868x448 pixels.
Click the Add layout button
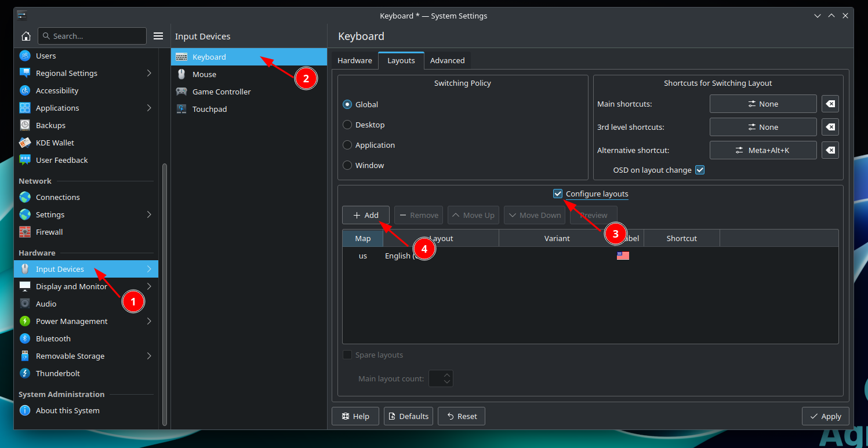[365, 215]
